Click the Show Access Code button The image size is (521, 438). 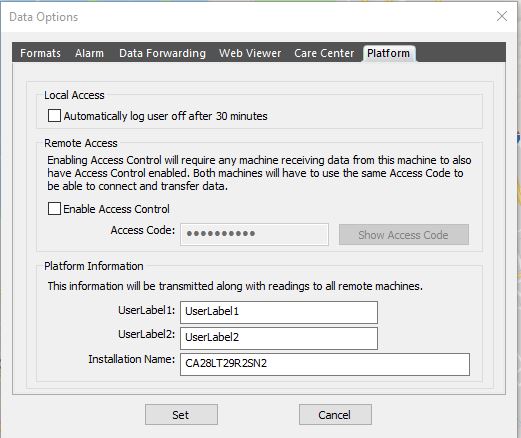pos(404,235)
